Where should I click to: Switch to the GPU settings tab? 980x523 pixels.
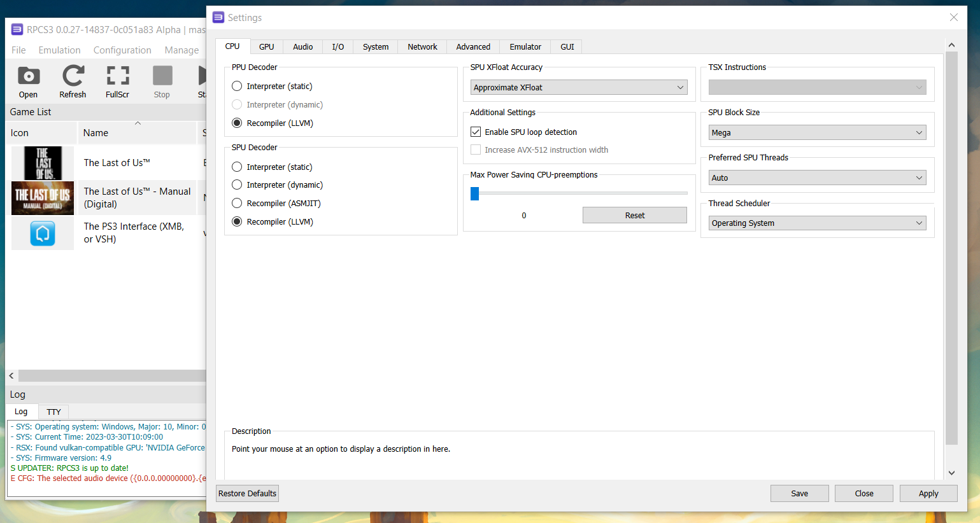pyautogui.click(x=266, y=47)
